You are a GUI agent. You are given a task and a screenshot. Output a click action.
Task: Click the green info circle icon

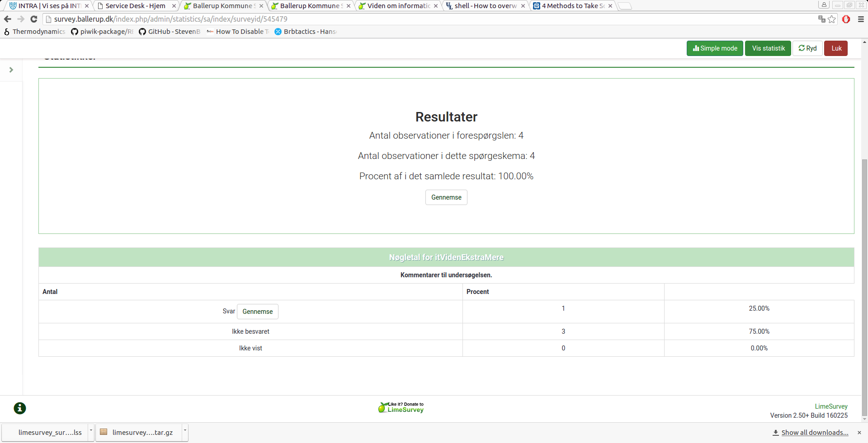pyautogui.click(x=20, y=408)
